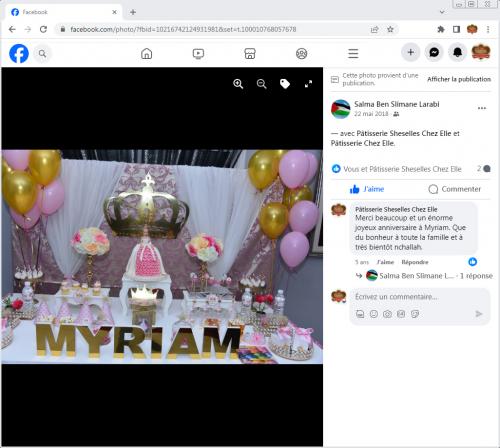
Task: Attach a photo to comment
Action: coord(387,314)
